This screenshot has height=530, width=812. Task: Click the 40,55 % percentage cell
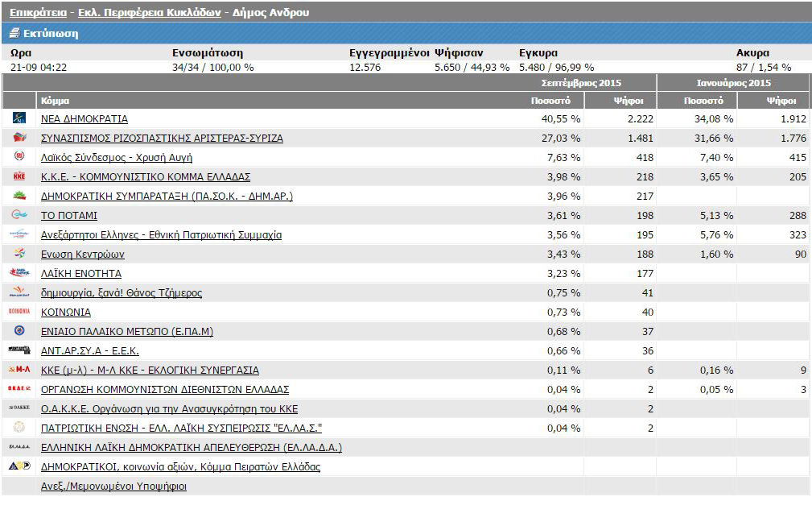click(561, 118)
